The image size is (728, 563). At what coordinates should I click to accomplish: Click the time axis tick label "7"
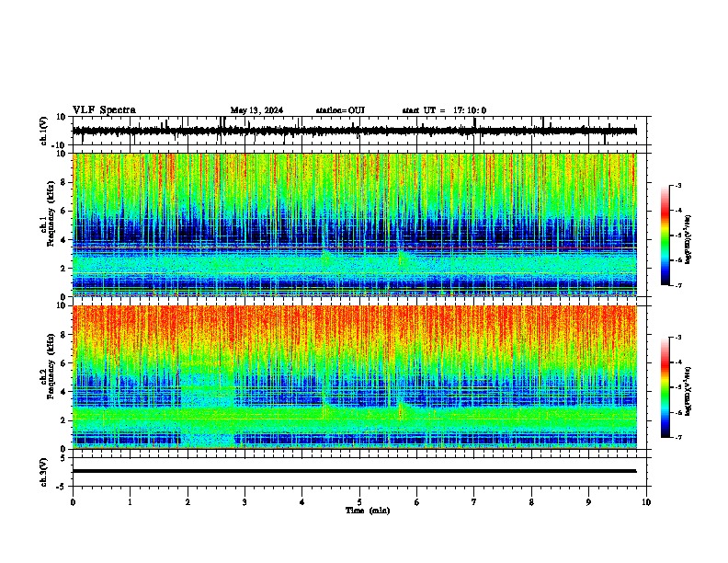pyautogui.click(x=474, y=502)
